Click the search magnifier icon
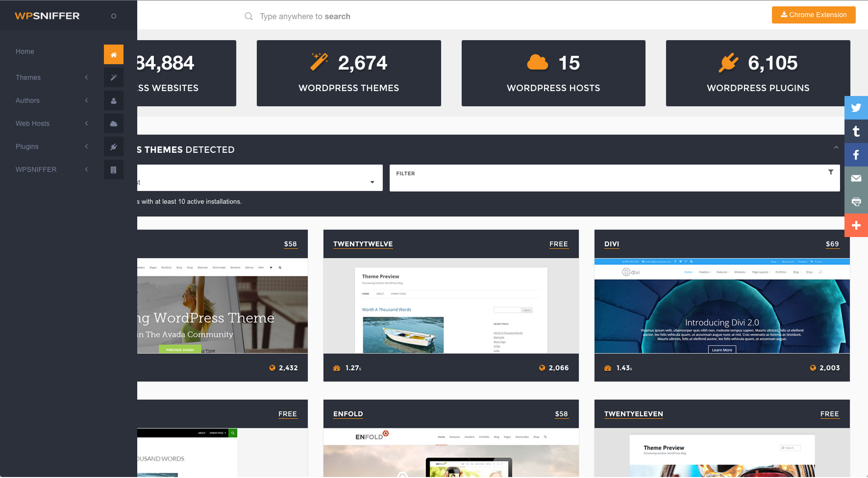The image size is (868, 478). click(248, 16)
